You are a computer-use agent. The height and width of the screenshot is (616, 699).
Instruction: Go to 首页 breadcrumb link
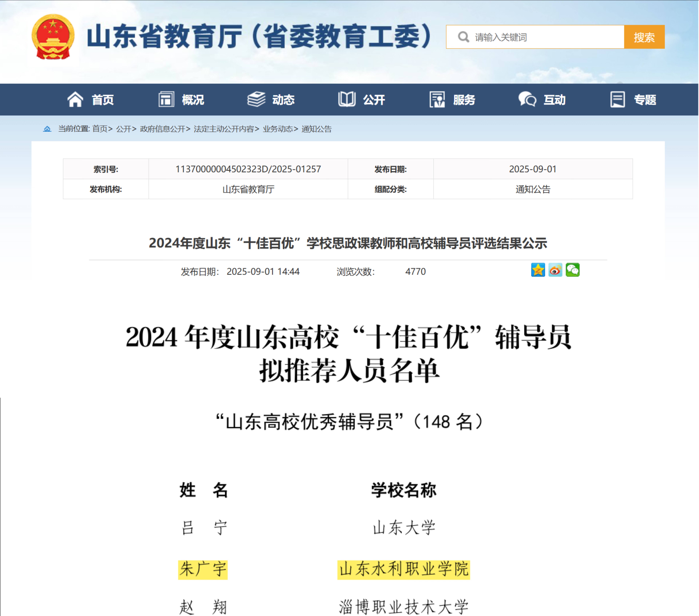pos(100,129)
